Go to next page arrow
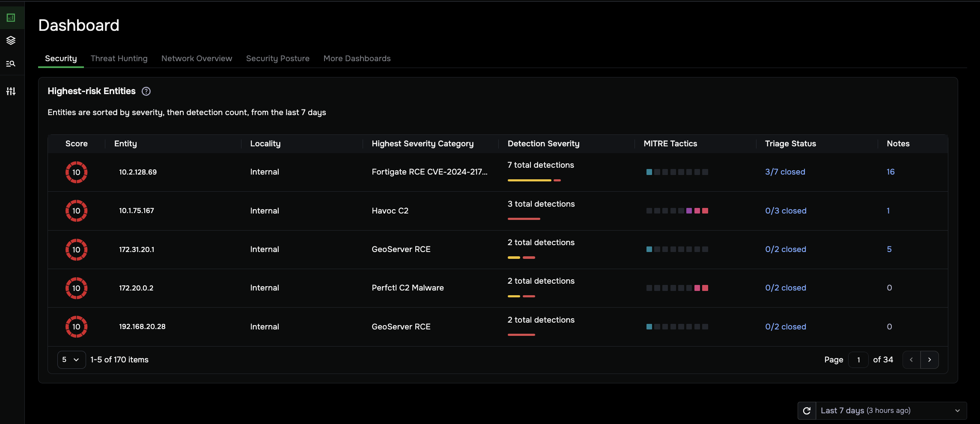This screenshot has width=980, height=424. (929, 360)
